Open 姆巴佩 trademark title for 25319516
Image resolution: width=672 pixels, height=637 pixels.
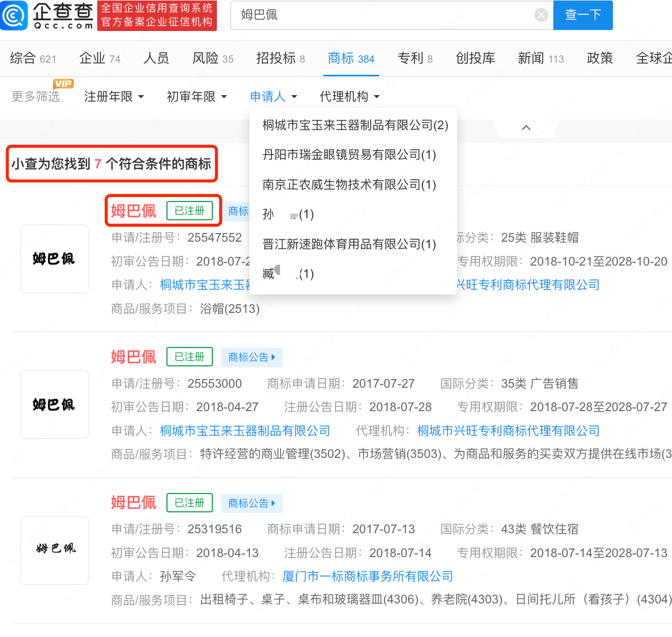pyautogui.click(x=133, y=503)
